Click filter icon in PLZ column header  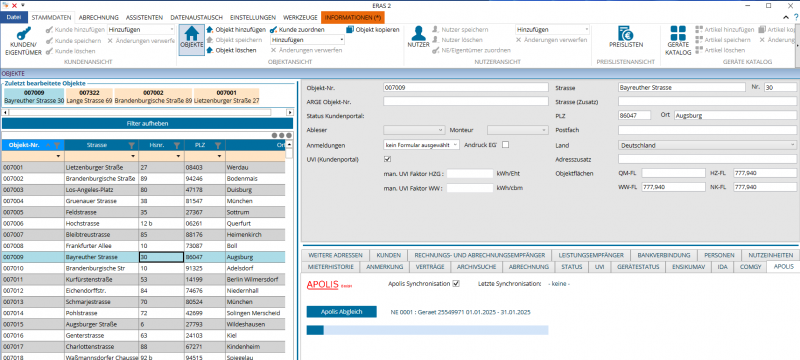click(218, 145)
